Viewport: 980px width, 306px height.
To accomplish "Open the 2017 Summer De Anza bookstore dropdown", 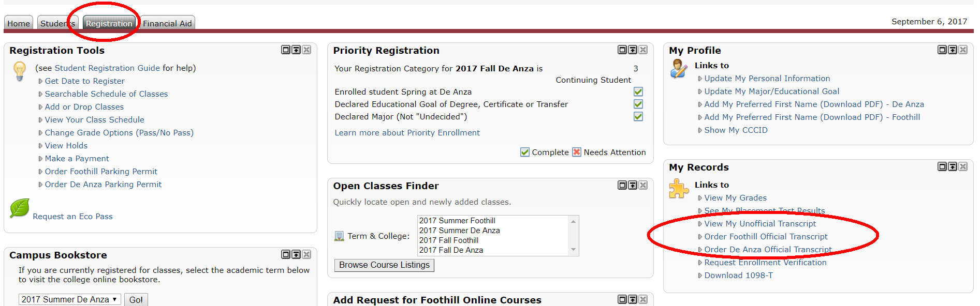I will 70,299.
